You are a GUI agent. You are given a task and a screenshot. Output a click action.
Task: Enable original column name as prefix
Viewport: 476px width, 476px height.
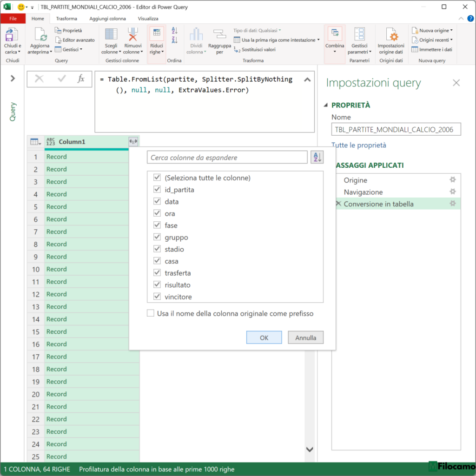tap(151, 313)
